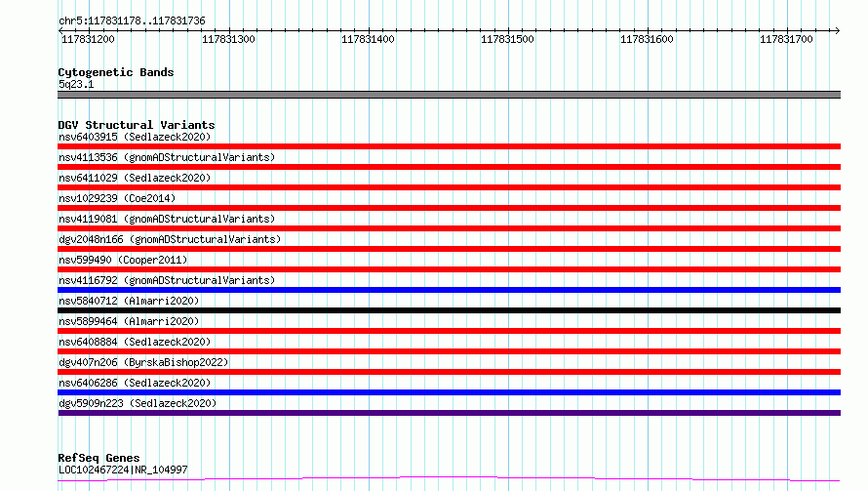
Task: Click the nsv5899464 (Almarri2020) label
Action: coord(129,321)
